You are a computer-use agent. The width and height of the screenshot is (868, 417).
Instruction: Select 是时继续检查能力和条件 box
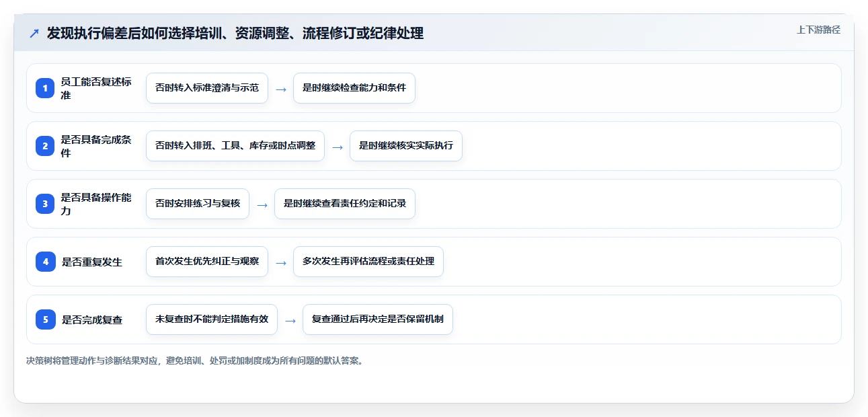354,88
